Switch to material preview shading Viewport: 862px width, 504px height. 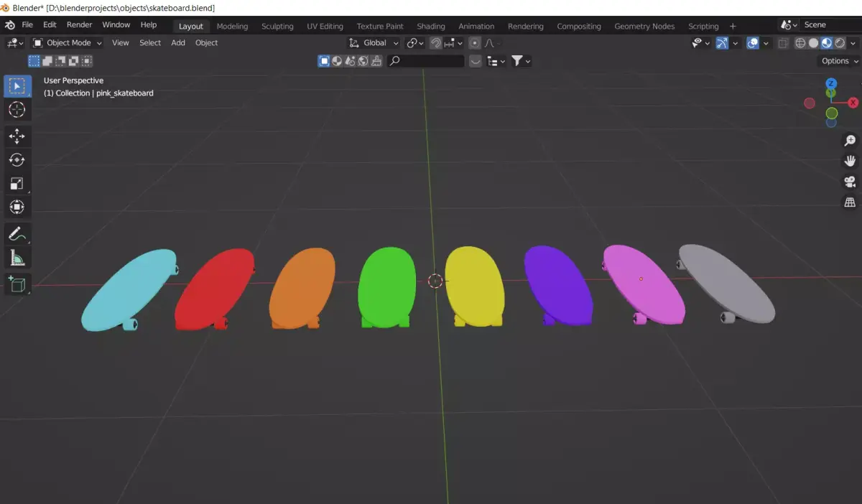827,43
